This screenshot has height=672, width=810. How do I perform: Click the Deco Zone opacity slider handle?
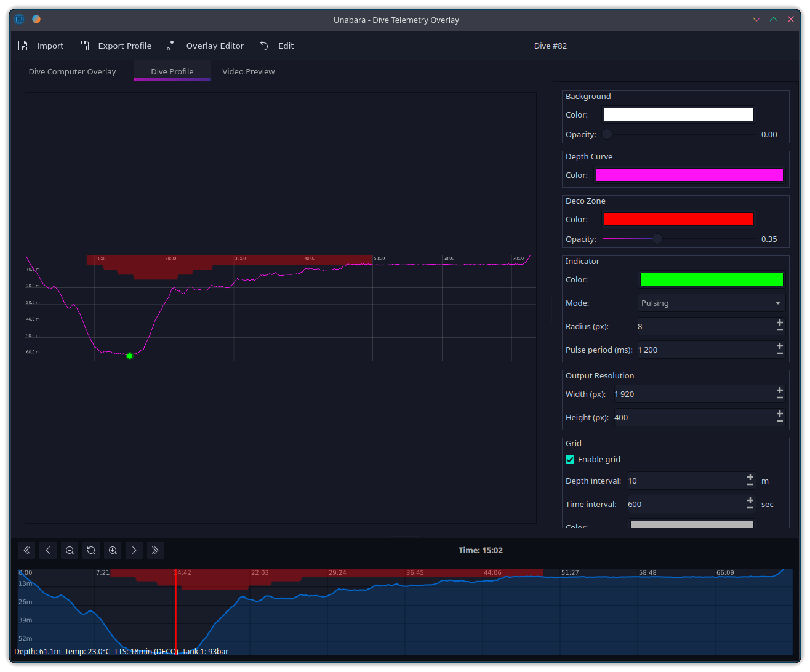pyautogui.click(x=657, y=239)
